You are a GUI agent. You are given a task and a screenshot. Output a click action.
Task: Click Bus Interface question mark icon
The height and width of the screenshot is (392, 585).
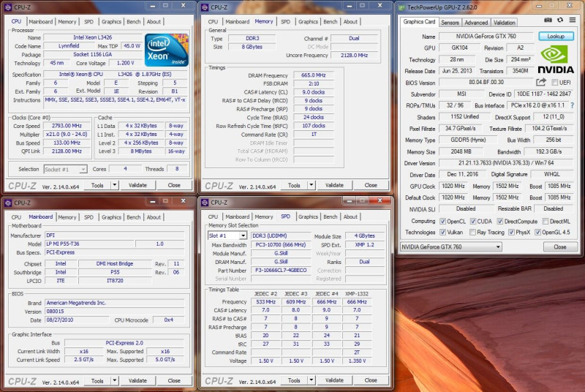(573, 105)
